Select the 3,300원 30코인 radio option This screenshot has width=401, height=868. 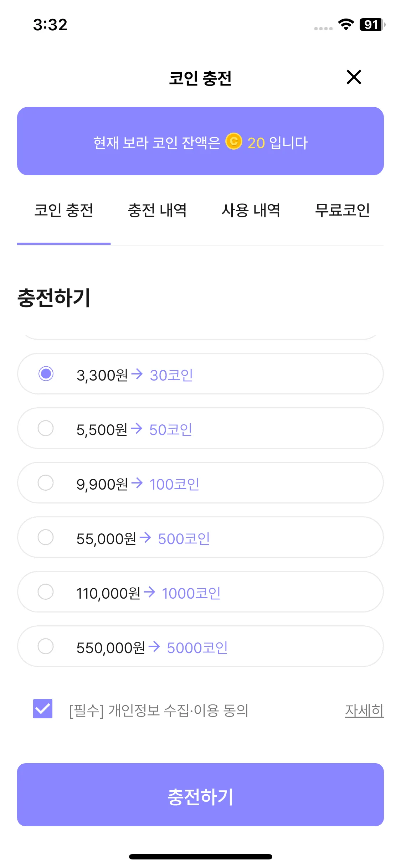click(x=46, y=373)
